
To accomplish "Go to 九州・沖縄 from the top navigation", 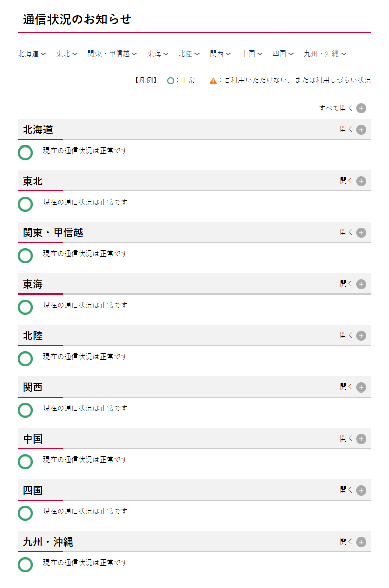I will 324,54.
